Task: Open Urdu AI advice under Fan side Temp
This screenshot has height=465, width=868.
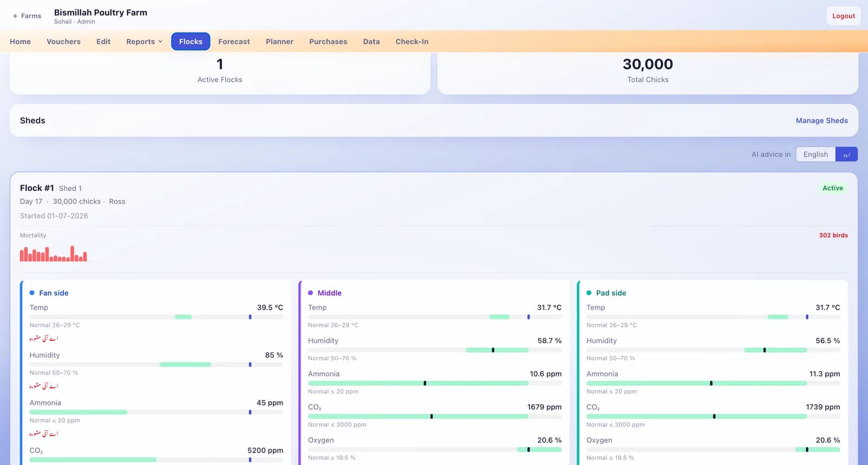Action: pos(43,338)
